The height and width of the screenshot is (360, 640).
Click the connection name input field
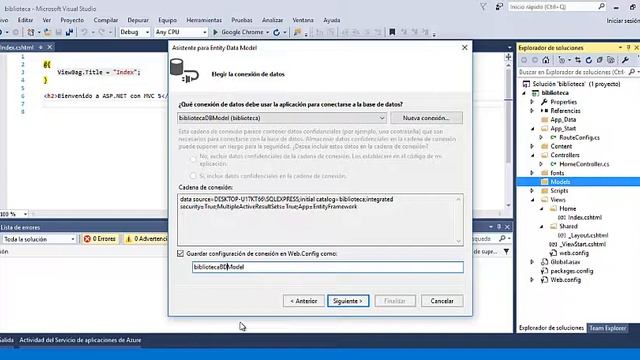tap(328, 267)
